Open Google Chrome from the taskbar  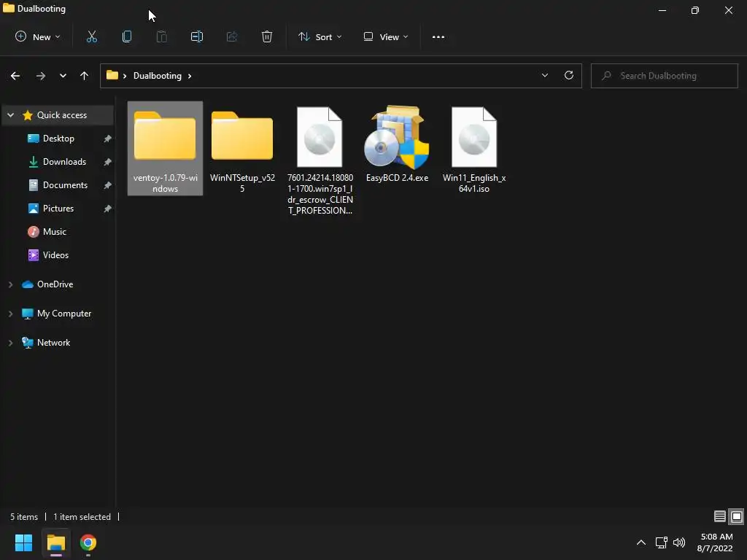[88, 542]
